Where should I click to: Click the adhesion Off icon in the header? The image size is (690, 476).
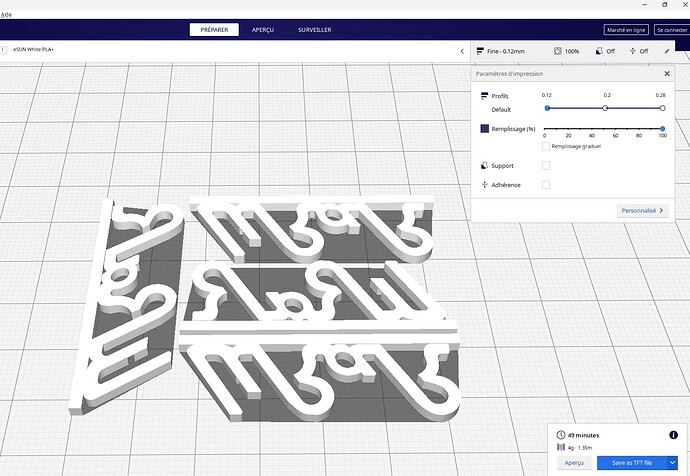coord(632,51)
